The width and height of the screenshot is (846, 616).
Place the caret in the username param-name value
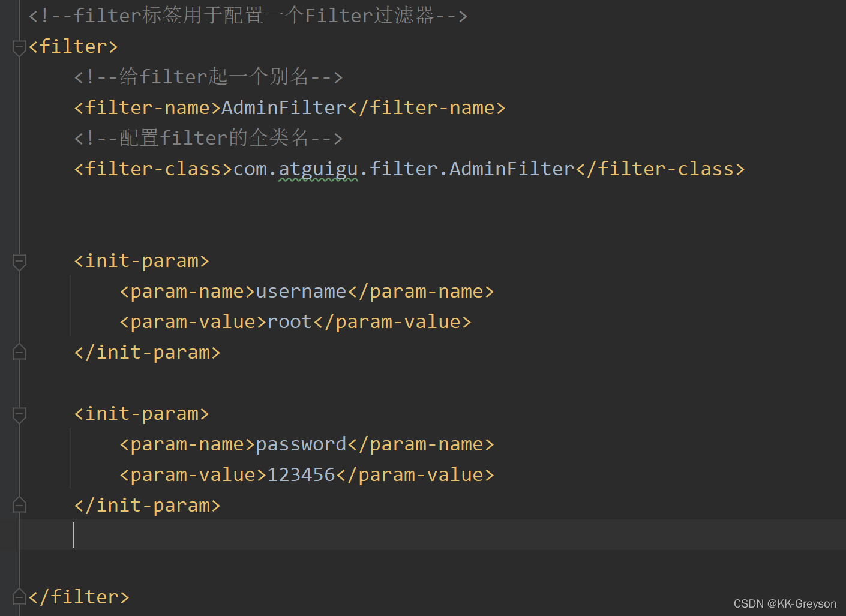click(301, 292)
